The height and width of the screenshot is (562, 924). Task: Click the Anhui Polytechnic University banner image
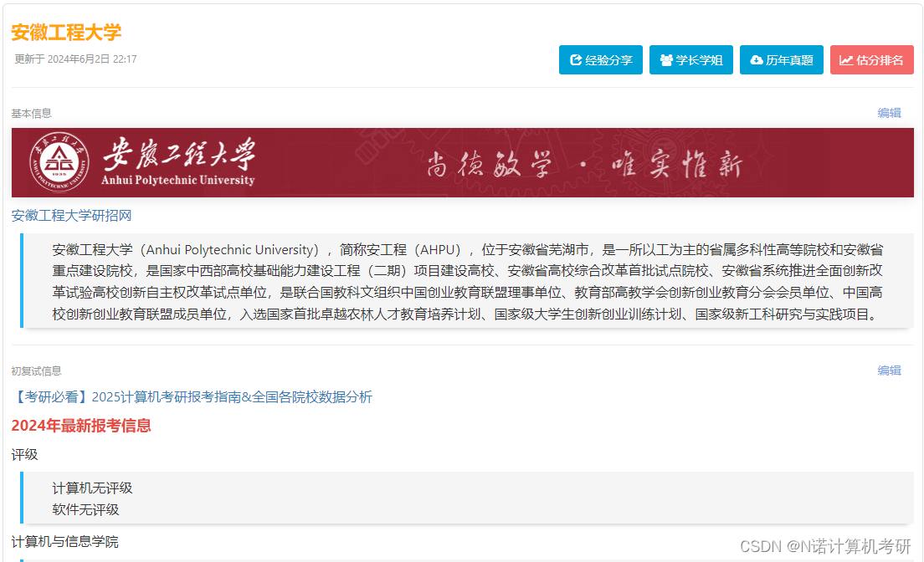(x=463, y=162)
